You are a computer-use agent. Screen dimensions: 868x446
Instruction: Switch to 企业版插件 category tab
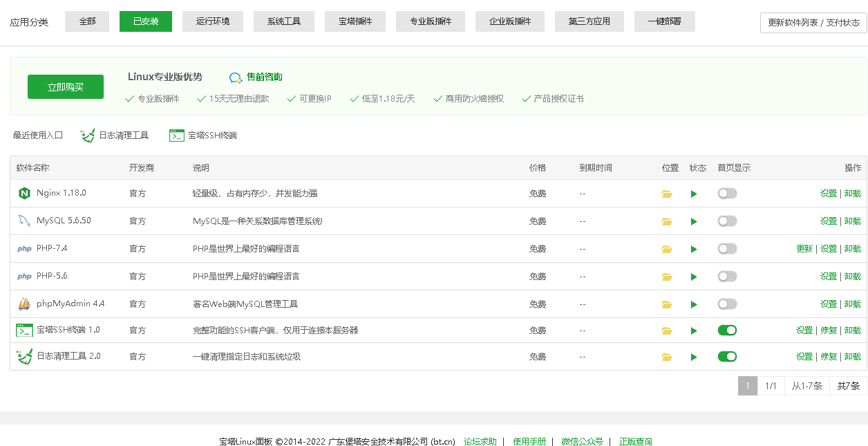click(510, 21)
